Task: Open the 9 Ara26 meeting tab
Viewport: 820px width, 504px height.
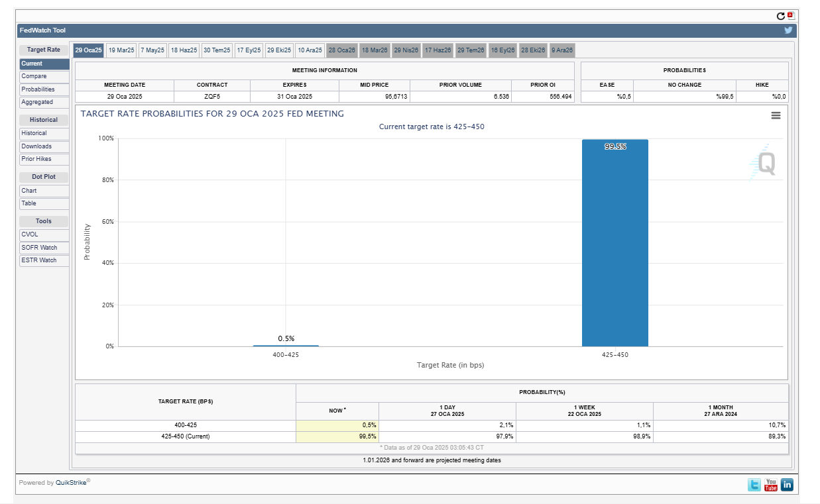Action: pyautogui.click(x=562, y=50)
